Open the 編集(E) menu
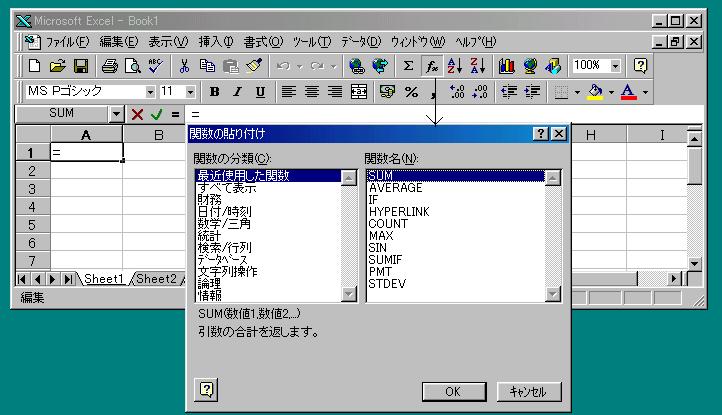Viewport: 722px width, 415px height. click(119, 42)
